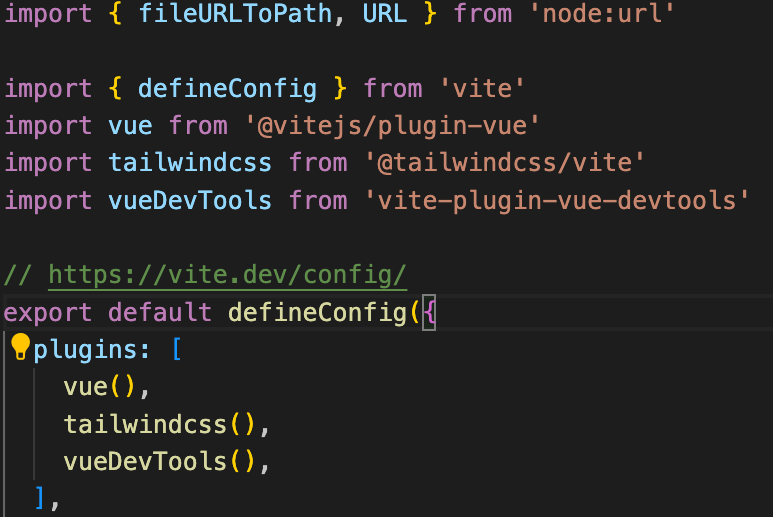Click vueDevTools identifier in the import line

click(190, 201)
